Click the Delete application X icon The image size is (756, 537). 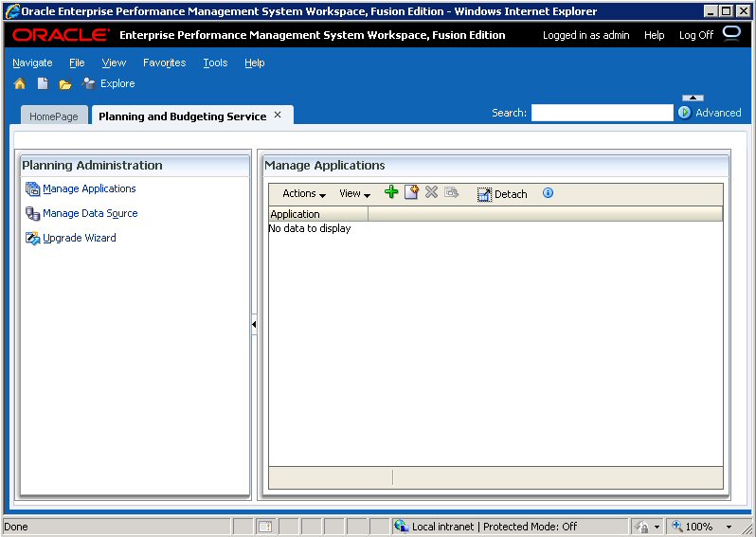point(431,192)
